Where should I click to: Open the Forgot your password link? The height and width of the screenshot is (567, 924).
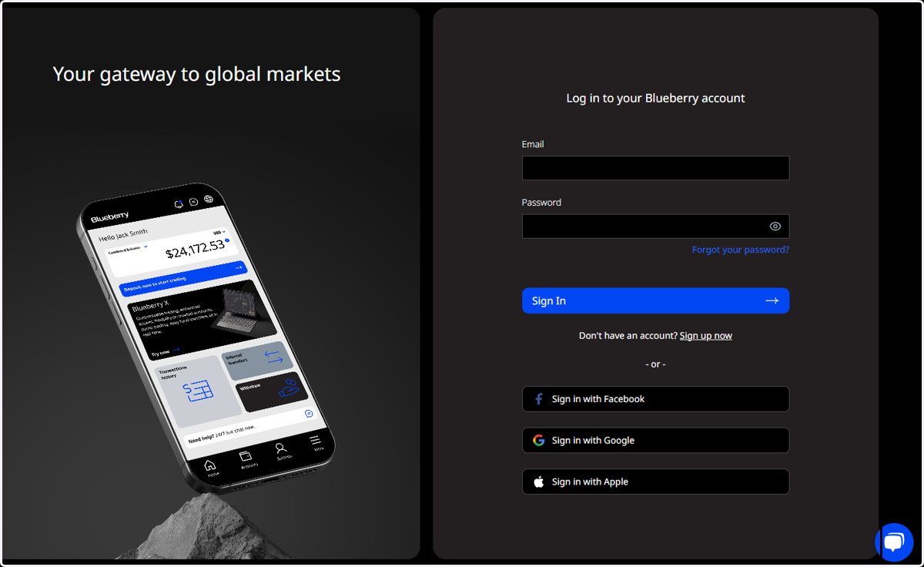740,250
